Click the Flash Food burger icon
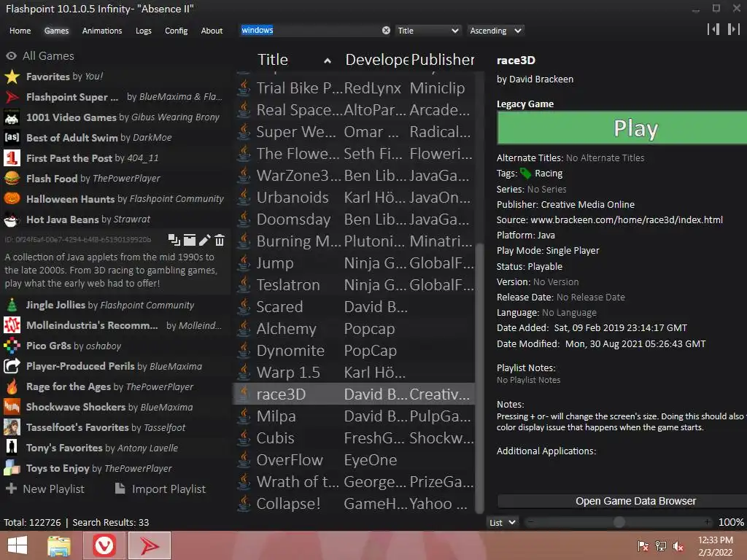The height and width of the screenshot is (560, 747). [12, 179]
